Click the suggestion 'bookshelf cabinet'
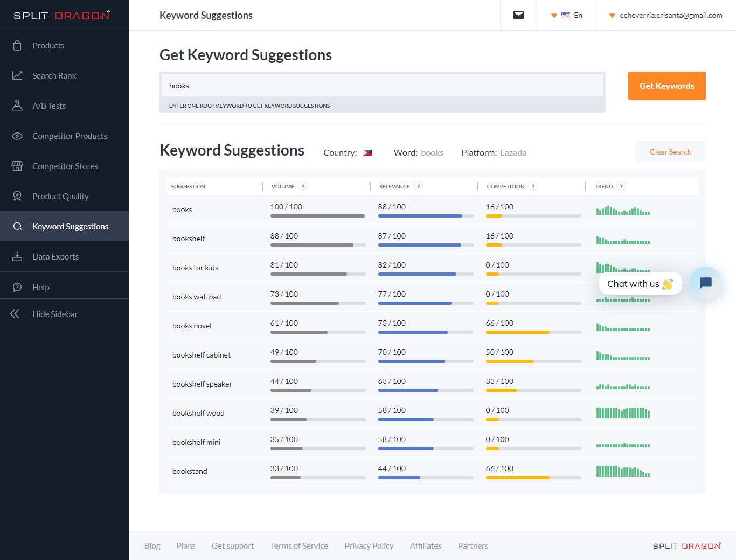The width and height of the screenshot is (736, 560). 202,355
